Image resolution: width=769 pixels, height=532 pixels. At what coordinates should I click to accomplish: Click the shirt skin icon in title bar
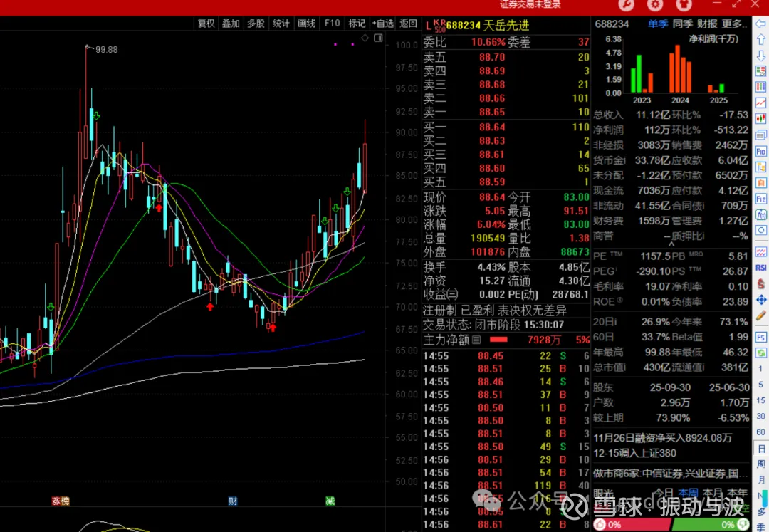(684, 5)
